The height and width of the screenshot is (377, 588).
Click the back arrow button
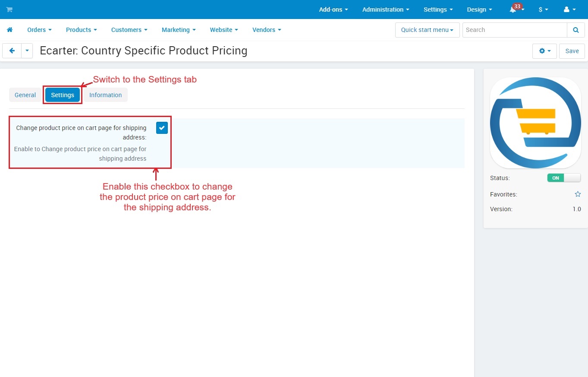click(x=12, y=51)
